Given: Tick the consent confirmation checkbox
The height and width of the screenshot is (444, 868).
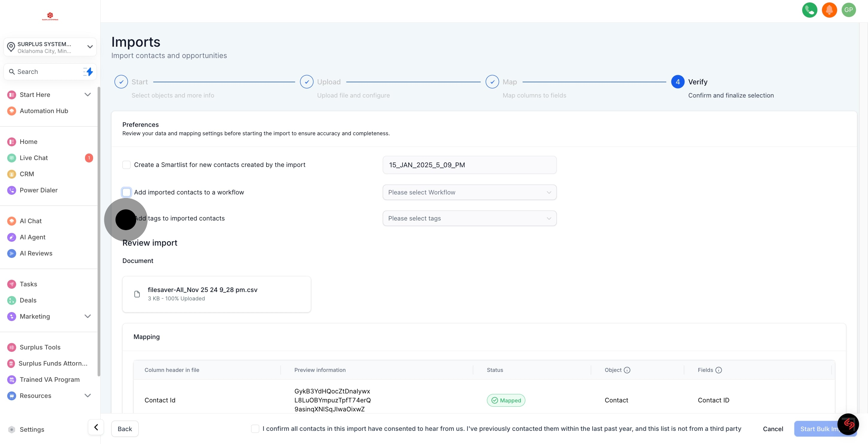Looking at the screenshot, I should click(255, 429).
